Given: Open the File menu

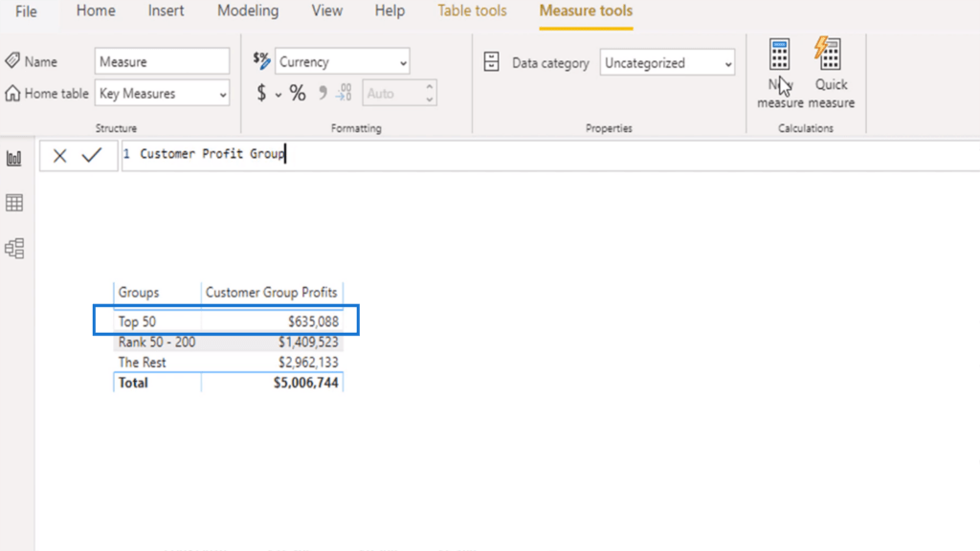Looking at the screenshot, I should [x=26, y=11].
